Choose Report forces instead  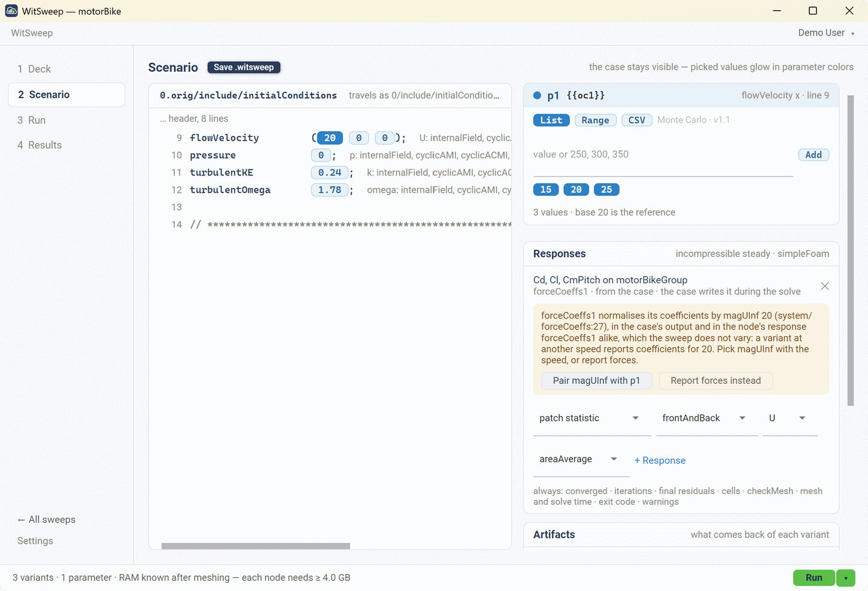[x=716, y=381]
